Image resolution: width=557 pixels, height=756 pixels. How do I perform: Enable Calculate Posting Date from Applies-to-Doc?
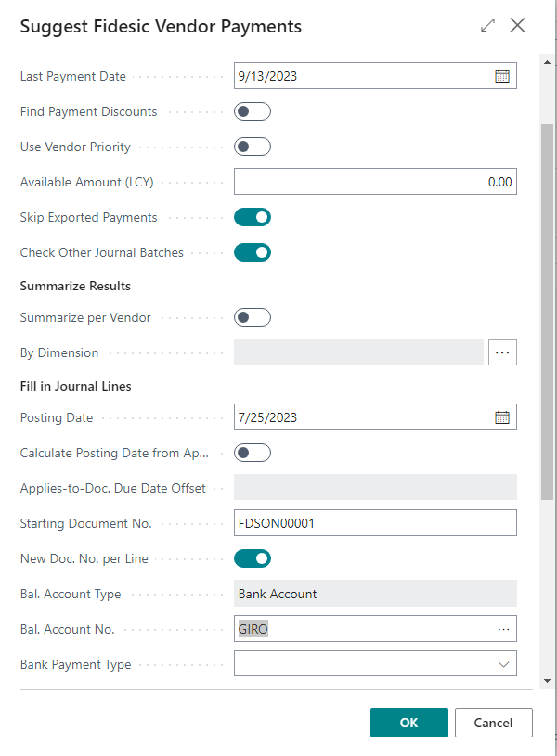(252, 452)
